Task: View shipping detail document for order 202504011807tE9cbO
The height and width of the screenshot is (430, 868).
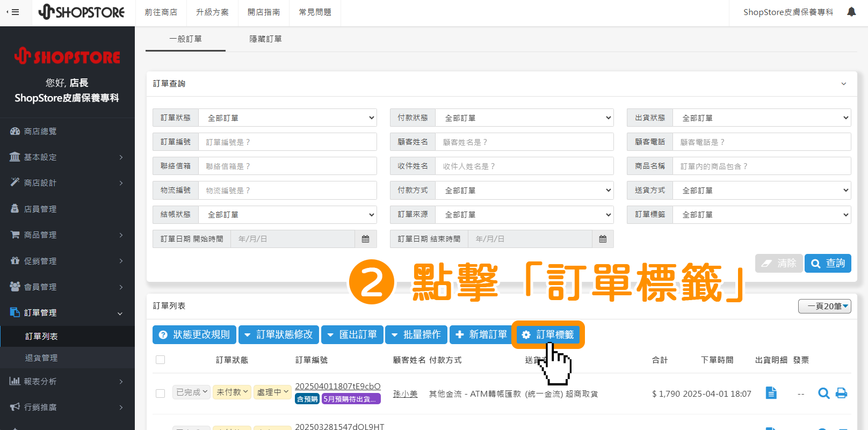Action: coord(771,393)
